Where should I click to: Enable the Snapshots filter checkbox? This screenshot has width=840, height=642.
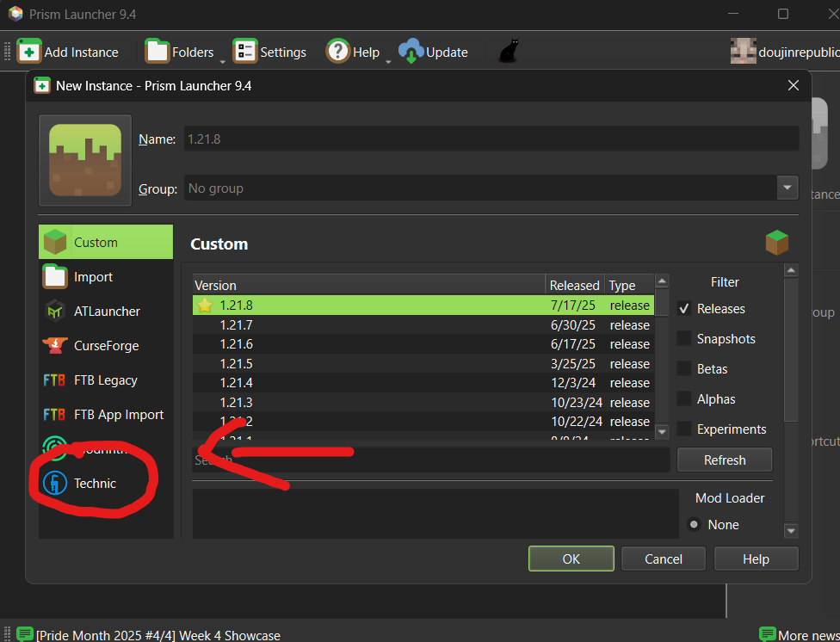(x=684, y=339)
